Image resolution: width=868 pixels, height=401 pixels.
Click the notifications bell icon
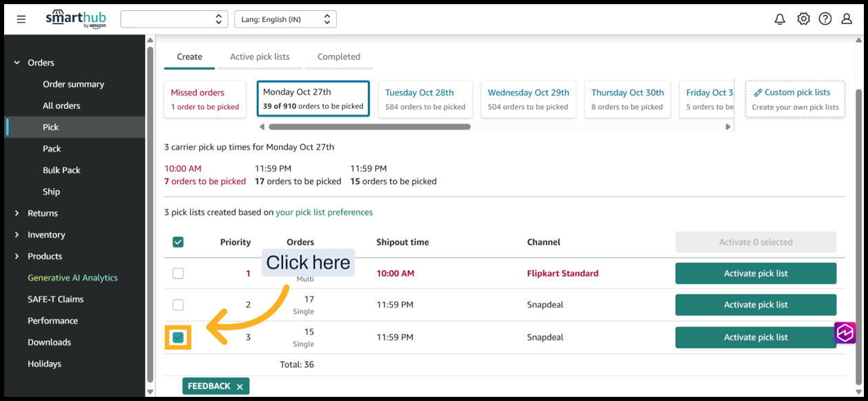(780, 19)
